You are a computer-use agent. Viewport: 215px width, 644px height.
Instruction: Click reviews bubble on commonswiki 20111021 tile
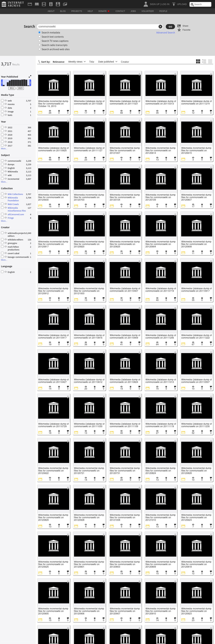click(139, 111)
